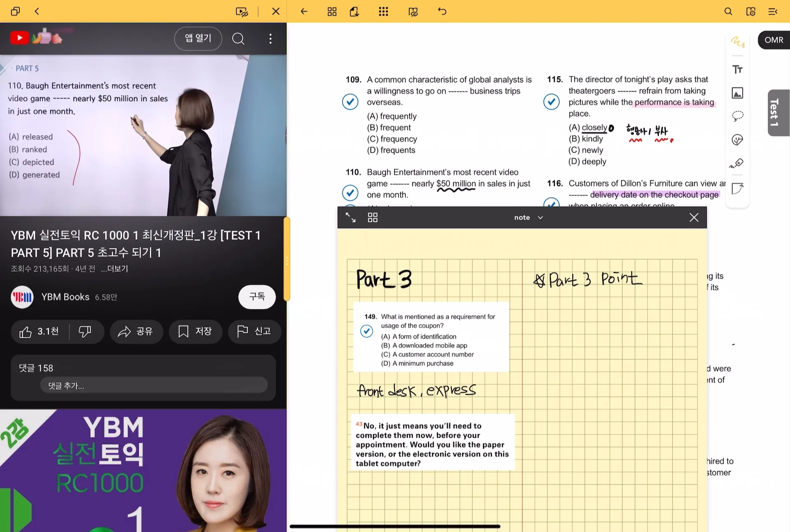Click the 댓글 추가 comment field
This screenshot has height=532, width=790.
(153, 386)
